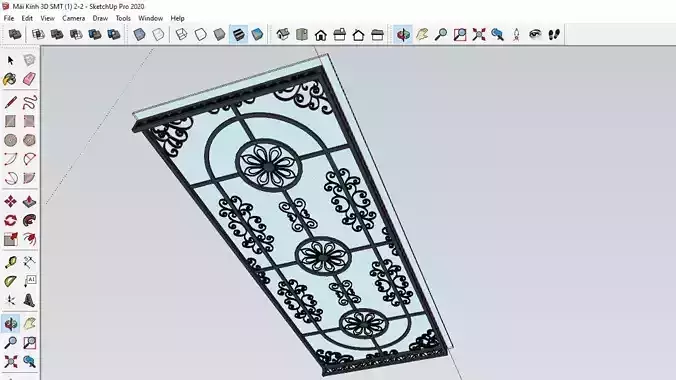Select the Offset tool
The height and width of the screenshot is (380, 676).
pos(29,239)
